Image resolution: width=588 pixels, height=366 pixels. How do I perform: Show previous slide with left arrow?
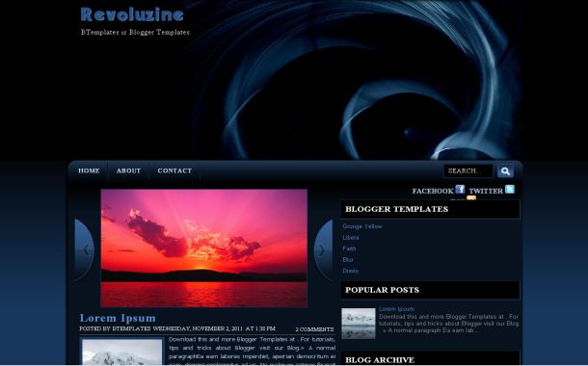(85, 249)
